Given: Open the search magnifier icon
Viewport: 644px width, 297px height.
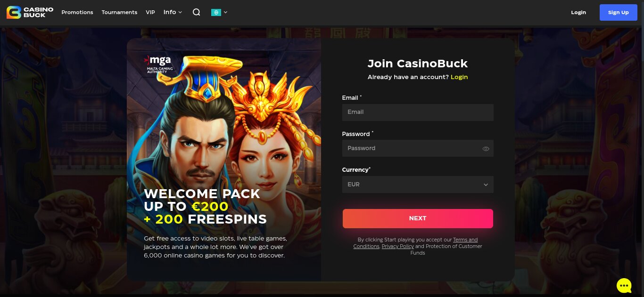Looking at the screenshot, I should (x=197, y=12).
